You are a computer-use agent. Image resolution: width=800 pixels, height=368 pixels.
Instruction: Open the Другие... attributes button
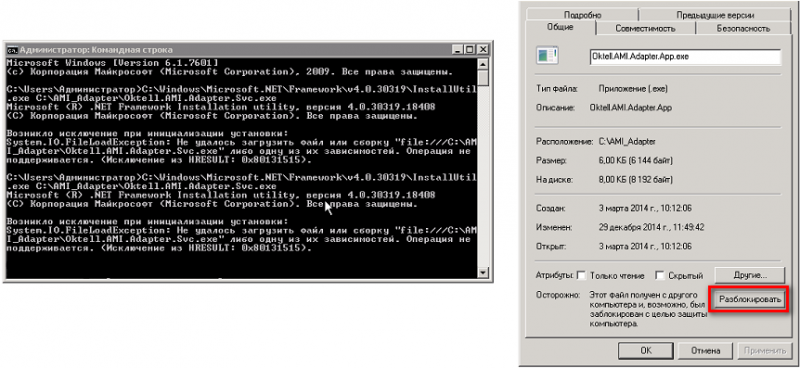749,275
